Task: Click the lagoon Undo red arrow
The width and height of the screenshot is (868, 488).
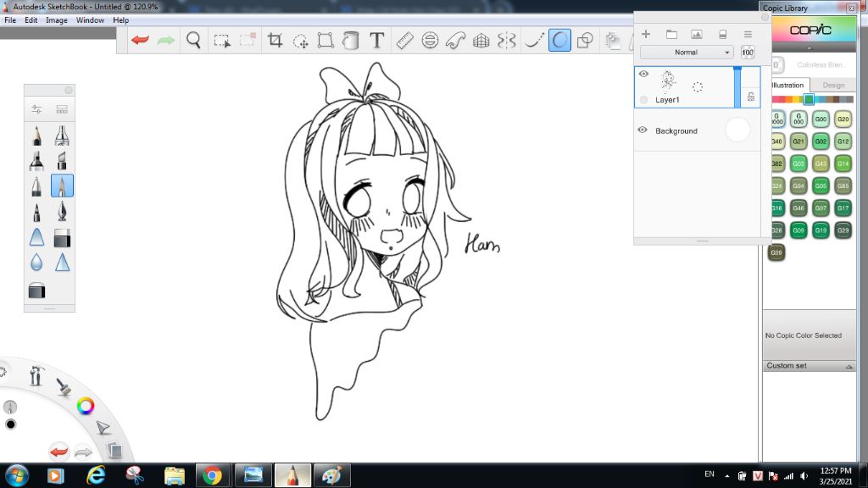Action: tap(58, 452)
